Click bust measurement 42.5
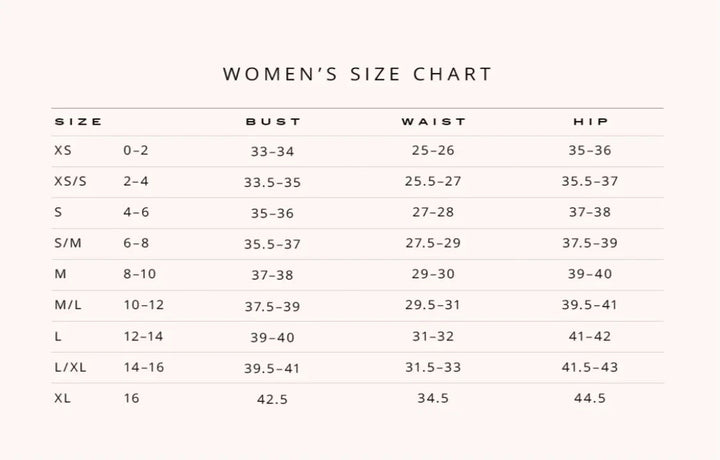The image size is (720, 460). [272, 399]
